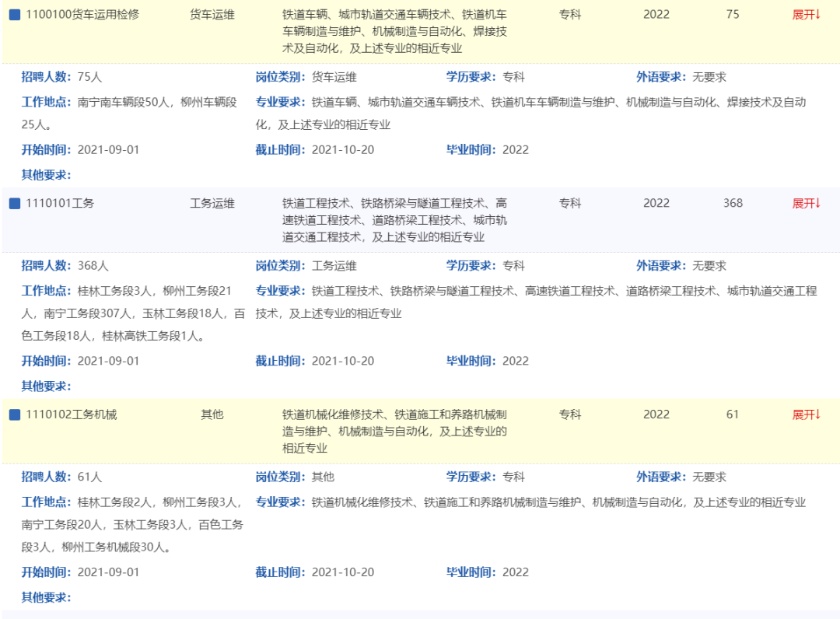
Task: Toggle the 展开↓ expander for 1110102工务机械
Action: tap(806, 415)
